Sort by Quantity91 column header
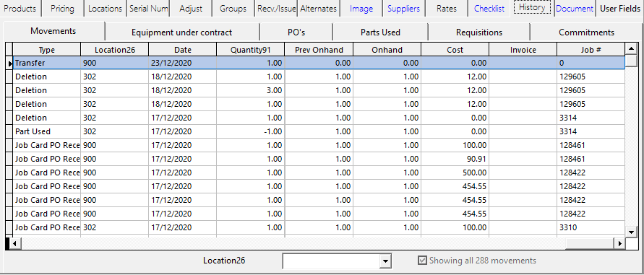This screenshot has height=275, width=644. (251, 50)
